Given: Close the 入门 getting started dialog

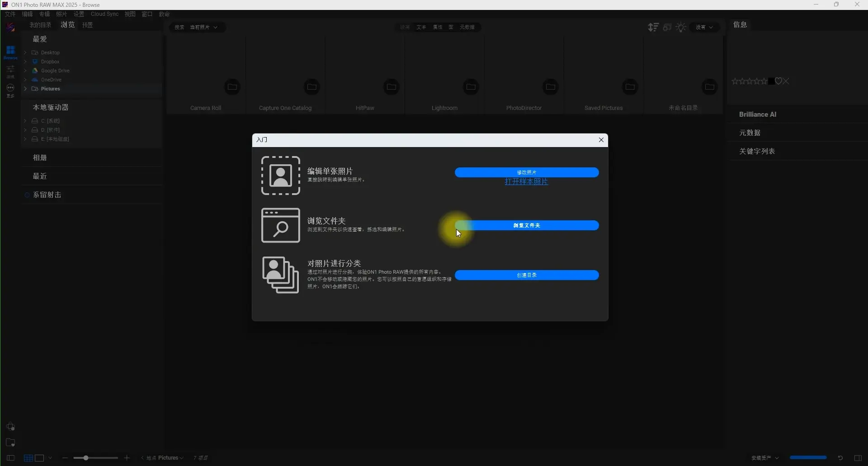Looking at the screenshot, I should (601, 140).
